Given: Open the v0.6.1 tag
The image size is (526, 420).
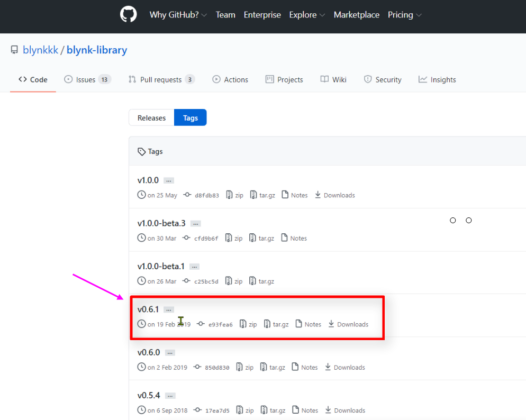Looking at the screenshot, I should tap(148, 309).
